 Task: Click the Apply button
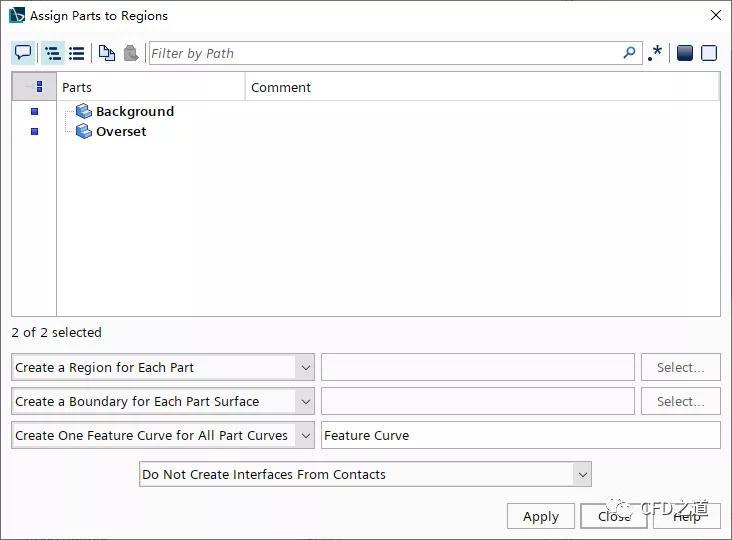(x=541, y=516)
